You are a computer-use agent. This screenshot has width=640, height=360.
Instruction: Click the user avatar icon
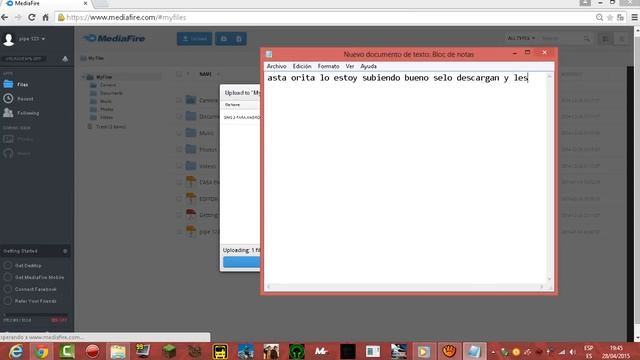9,39
